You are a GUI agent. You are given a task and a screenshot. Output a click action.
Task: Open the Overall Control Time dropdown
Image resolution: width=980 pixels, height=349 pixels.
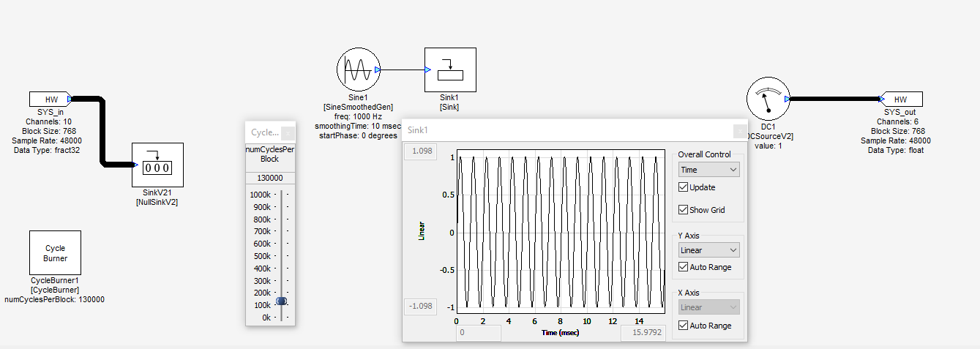tap(708, 170)
